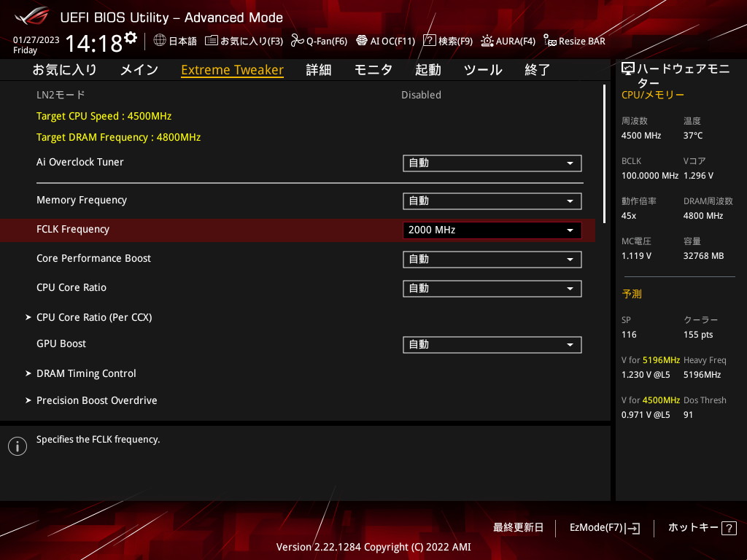Toggle Resize BAR icon
This screenshot has height=560, width=747.
point(550,41)
